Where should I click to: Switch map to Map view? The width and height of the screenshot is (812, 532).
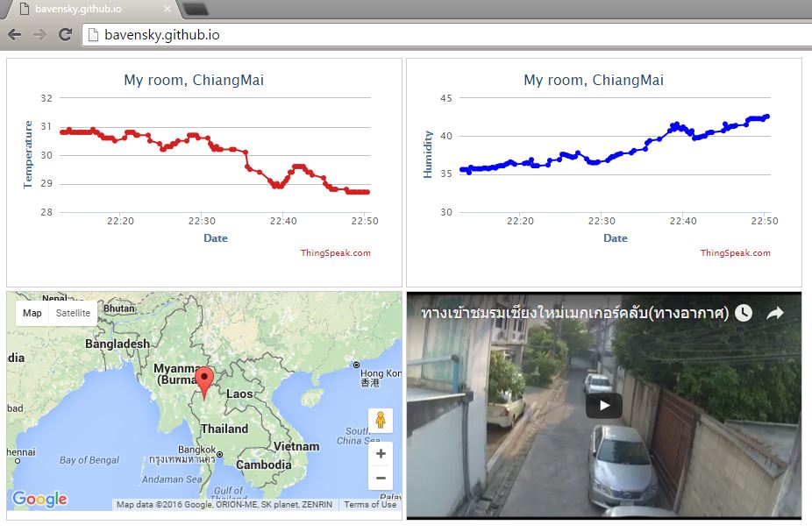point(32,313)
